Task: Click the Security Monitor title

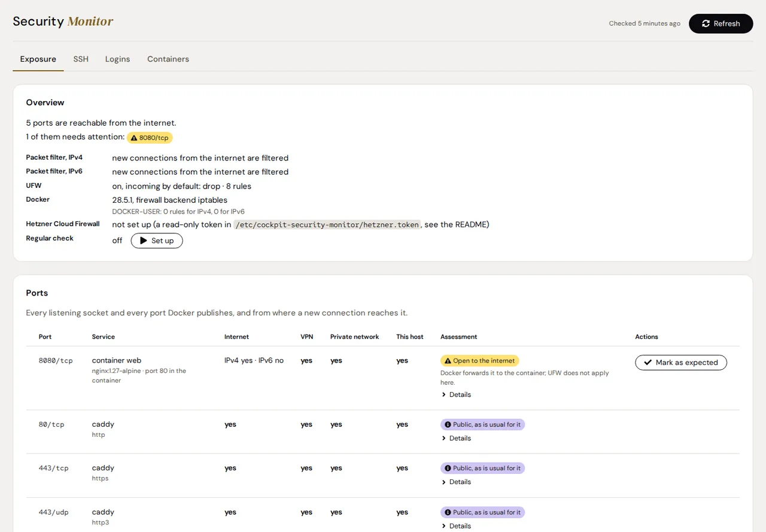Action: point(63,22)
